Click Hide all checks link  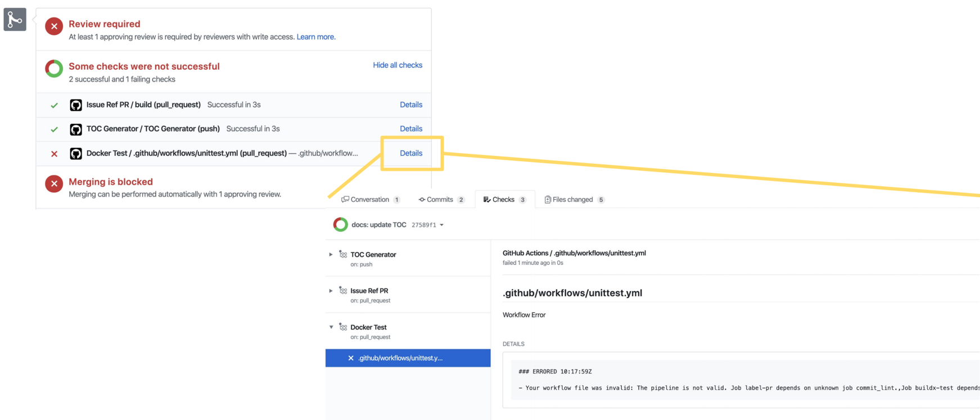[398, 65]
